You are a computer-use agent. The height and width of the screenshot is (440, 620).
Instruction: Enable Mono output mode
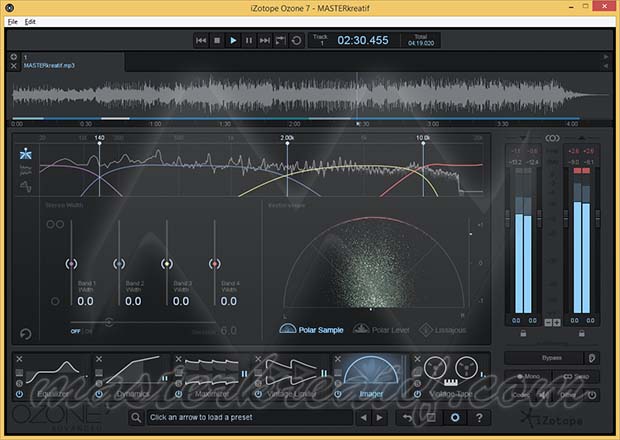527,377
